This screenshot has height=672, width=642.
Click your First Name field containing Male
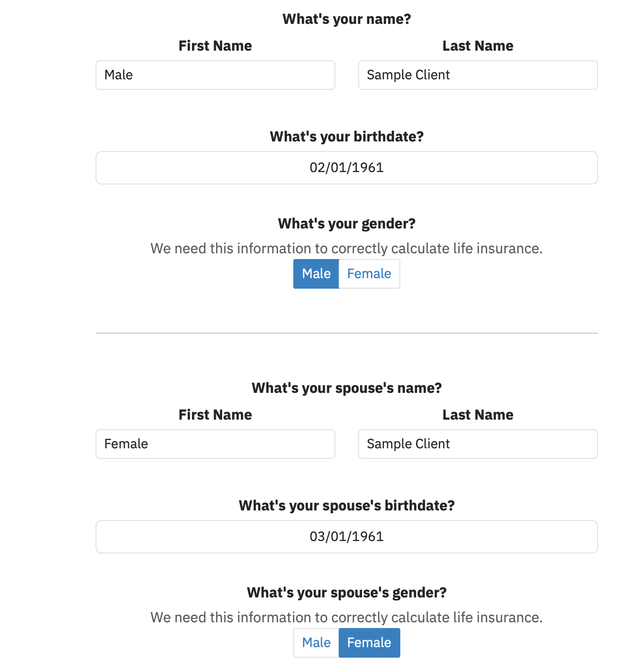click(x=215, y=75)
